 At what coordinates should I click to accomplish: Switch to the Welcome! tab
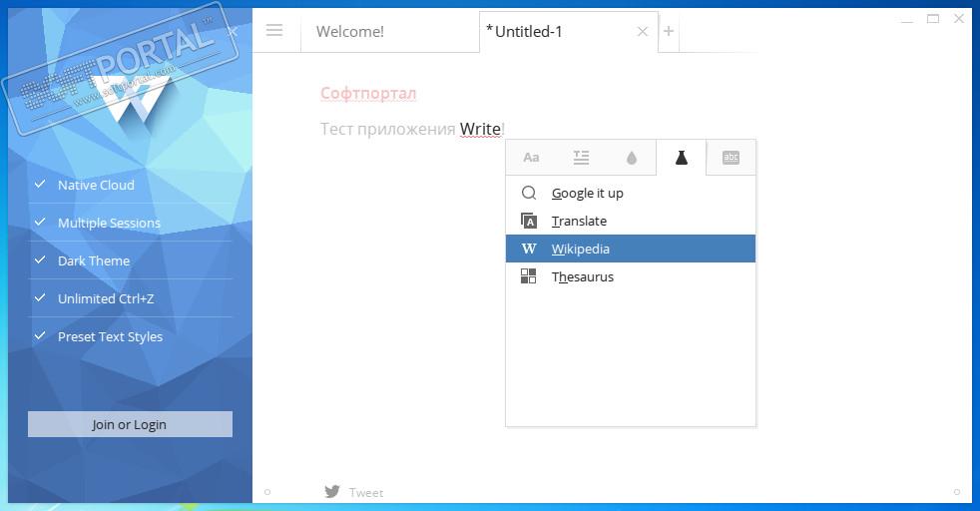(x=390, y=31)
